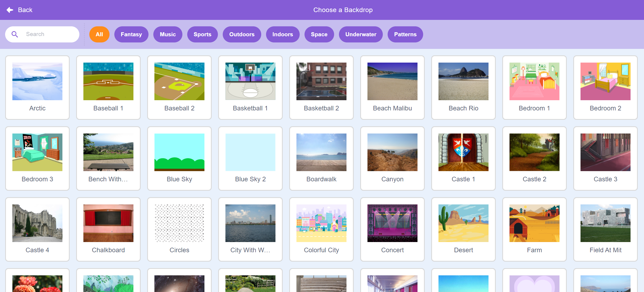Choose the Blue Sky 2 backdrop
Screen dimensions: 644x292
[250, 158]
